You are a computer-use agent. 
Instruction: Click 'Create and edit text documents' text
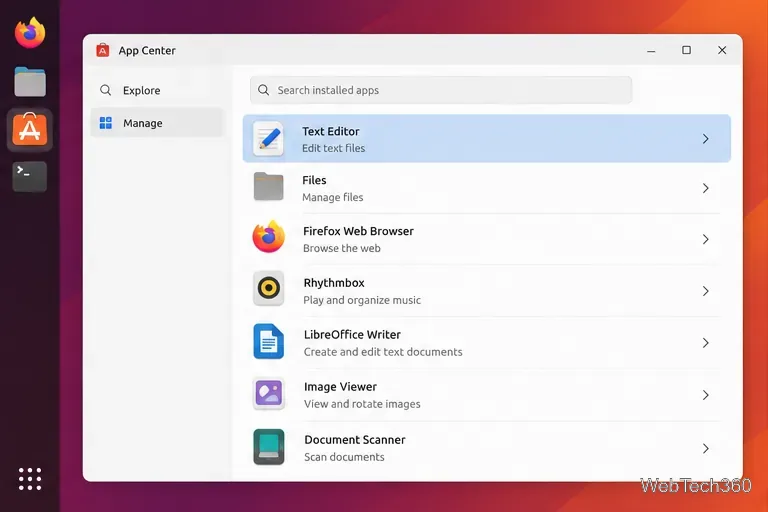383,352
